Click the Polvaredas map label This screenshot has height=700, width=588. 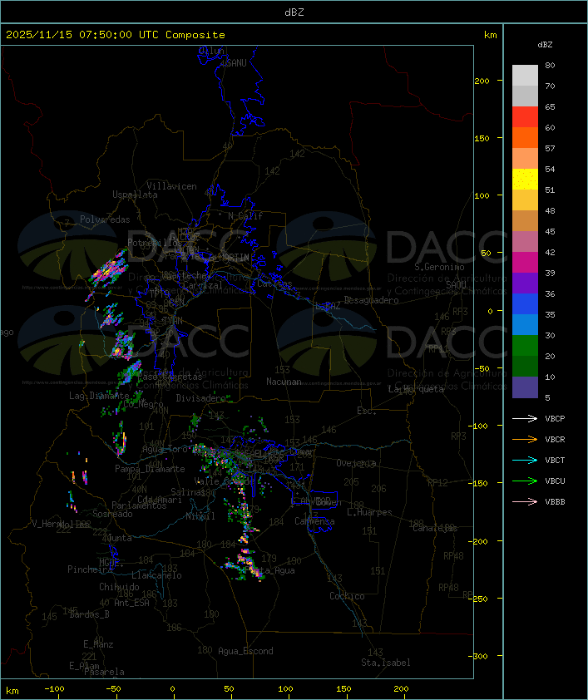105,219
